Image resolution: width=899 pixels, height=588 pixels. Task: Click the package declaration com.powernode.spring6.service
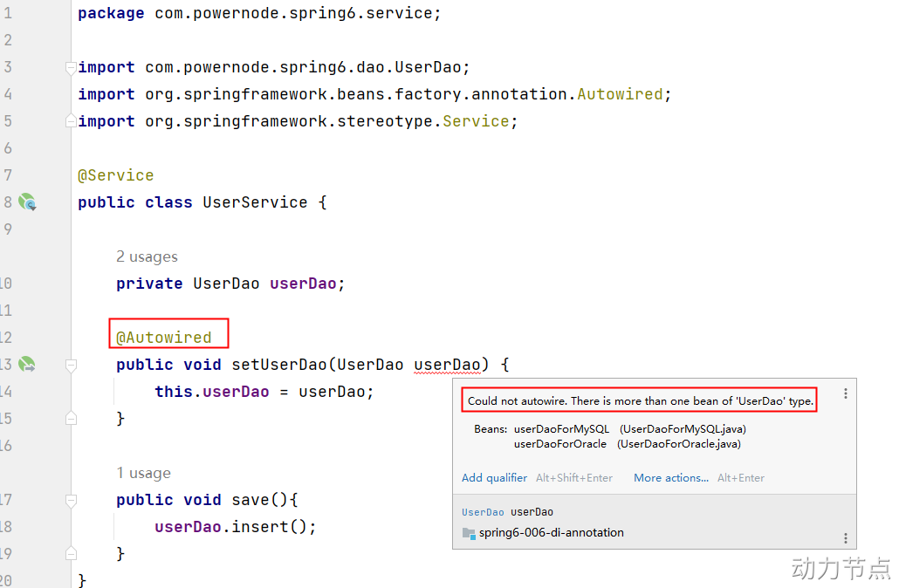click(x=293, y=12)
